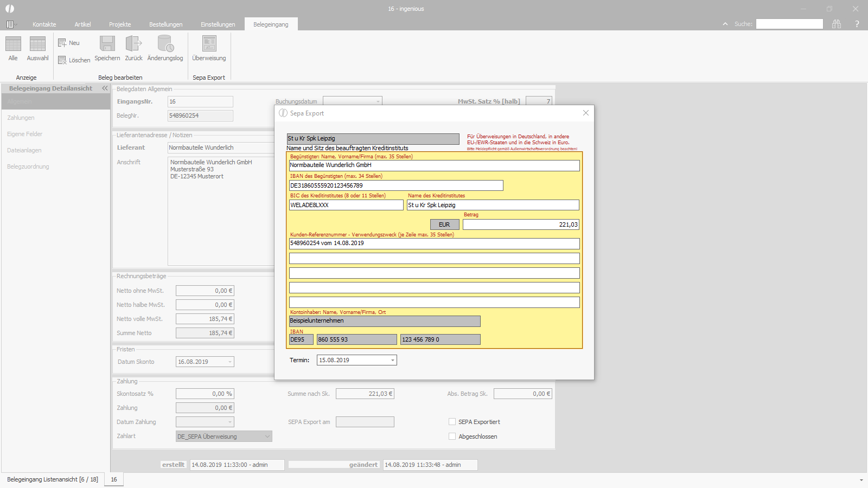Viewport: 868px width, 488px height.
Task: Switch to the bottom tab labeled 16
Action: tap(114, 479)
